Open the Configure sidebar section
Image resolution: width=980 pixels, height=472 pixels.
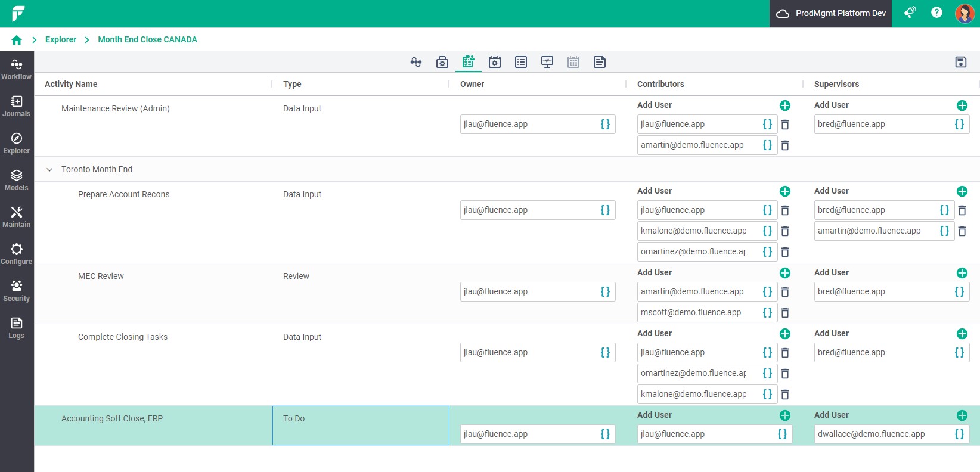(x=17, y=254)
